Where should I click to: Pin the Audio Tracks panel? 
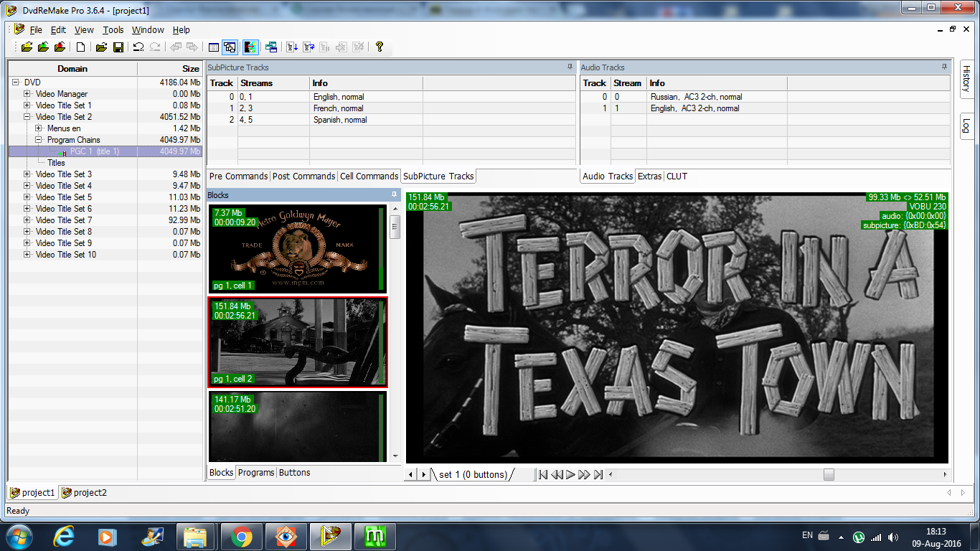point(944,67)
